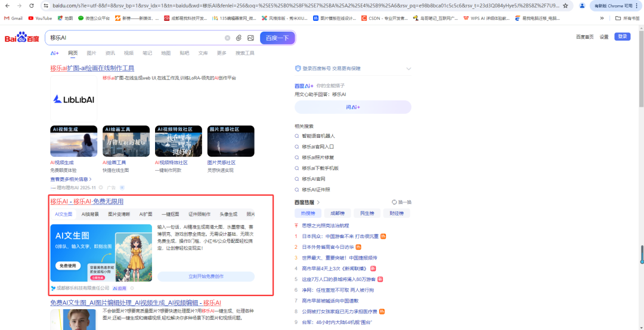
Task: Open 搜索工具 filter options
Action: click(245, 53)
